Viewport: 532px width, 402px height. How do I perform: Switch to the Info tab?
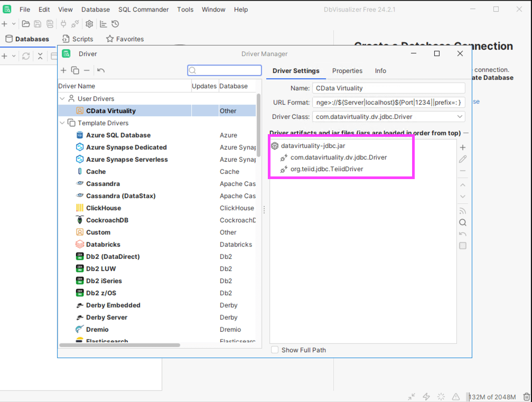380,71
